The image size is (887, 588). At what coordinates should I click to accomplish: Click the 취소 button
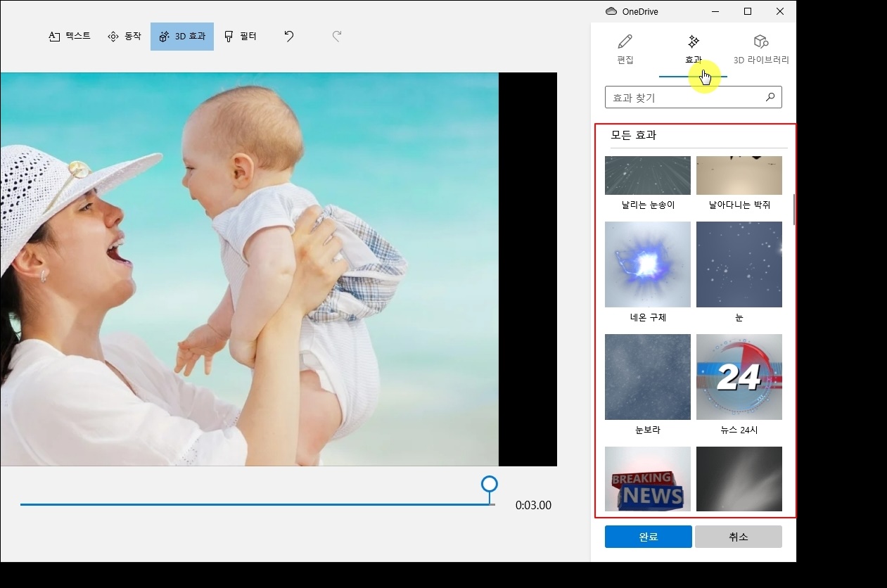[739, 537]
